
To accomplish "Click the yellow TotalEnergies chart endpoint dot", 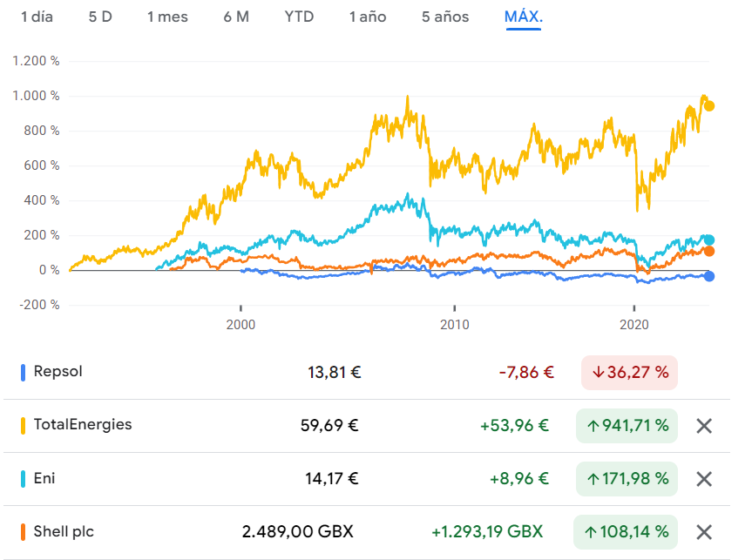I will [x=709, y=106].
